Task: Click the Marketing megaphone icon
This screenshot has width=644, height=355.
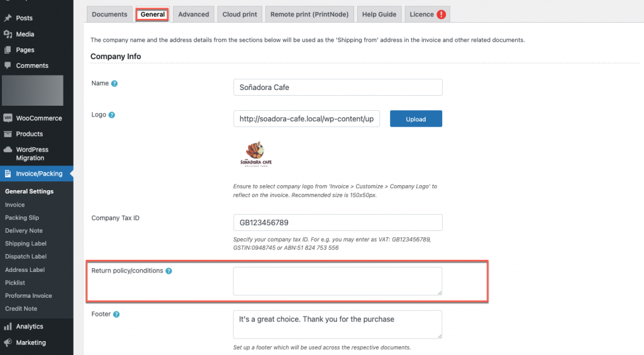Action: [x=8, y=342]
